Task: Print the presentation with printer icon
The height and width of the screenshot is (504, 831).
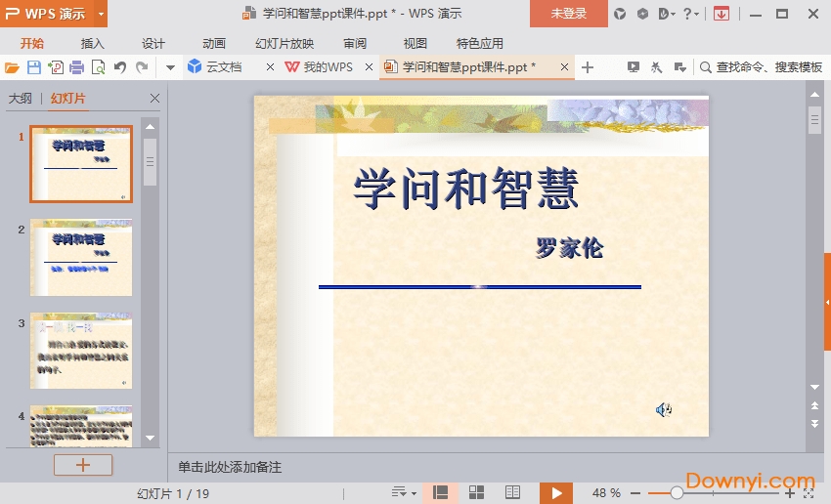Action: coord(77,67)
